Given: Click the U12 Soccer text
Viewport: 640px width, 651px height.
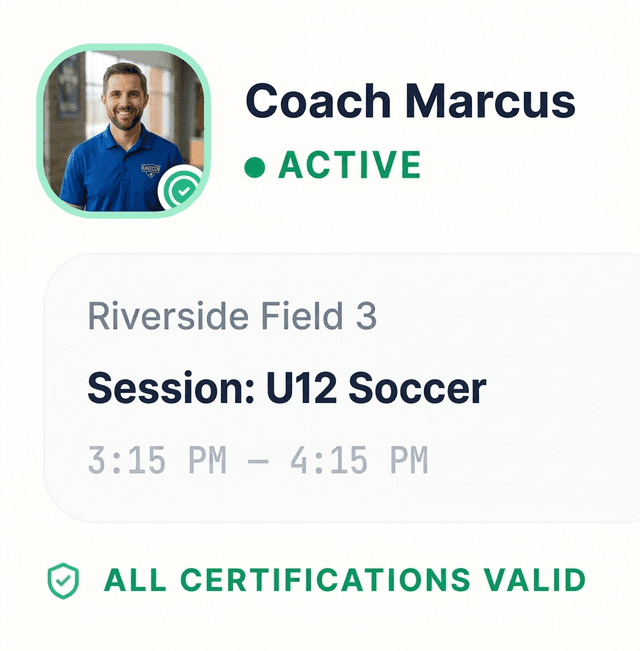Looking at the screenshot, I should click(376, 388).
